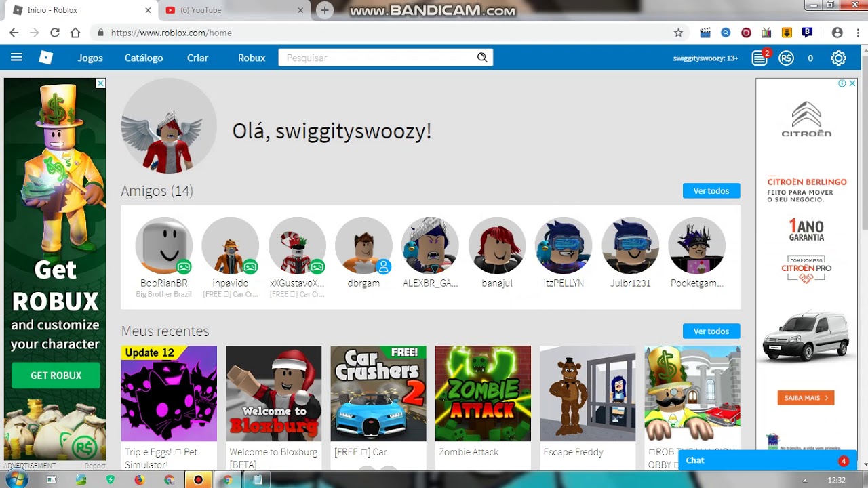The width and height of the screenshot is (868, 488).
Task: Click the browser address bar URL
Action: (x=172, y=33)
